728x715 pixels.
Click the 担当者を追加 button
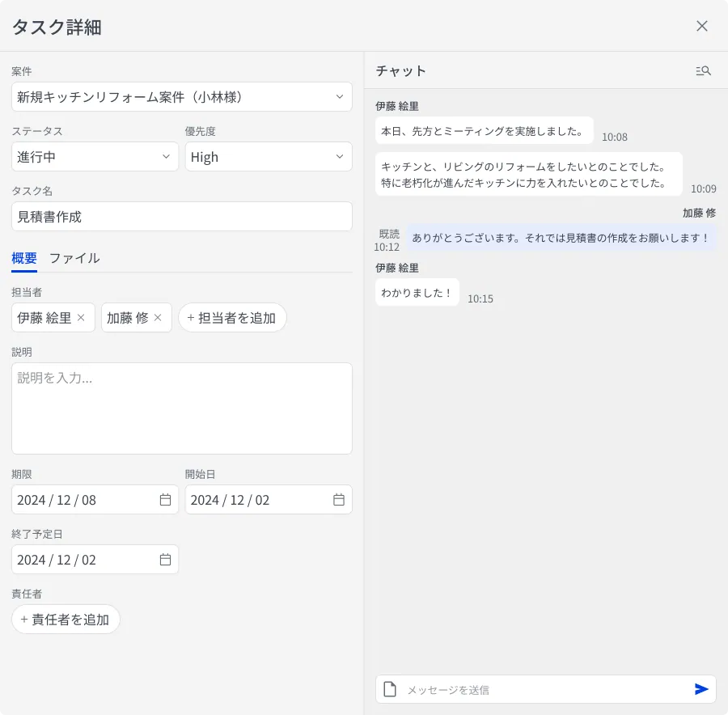click(x=232, y=318)
